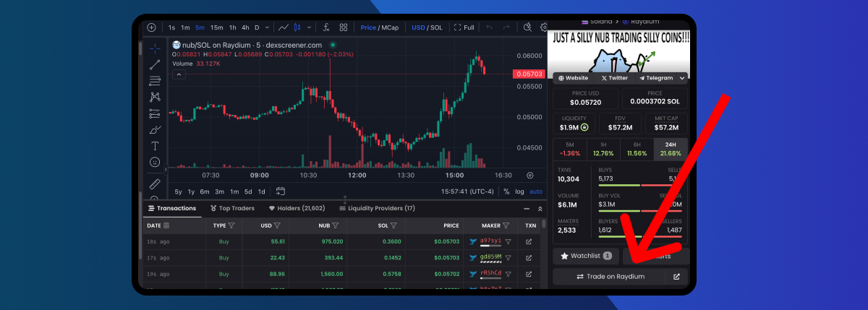The width and height of the screenshot is (868, 310).
Task: Select the 5M price change period
Action: point(569,148)
